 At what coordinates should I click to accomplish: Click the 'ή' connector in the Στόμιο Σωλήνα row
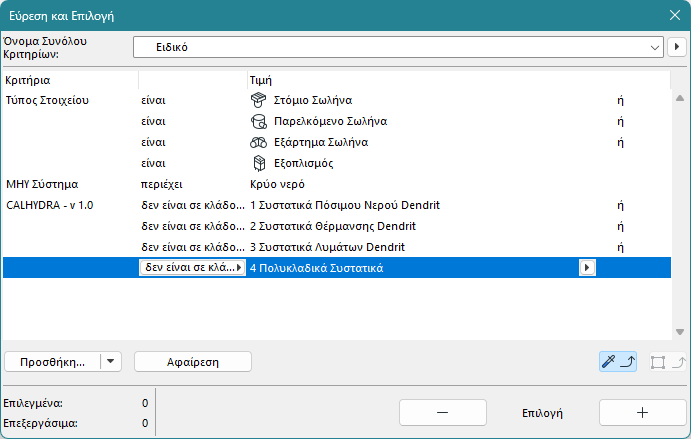pos(620,100)
